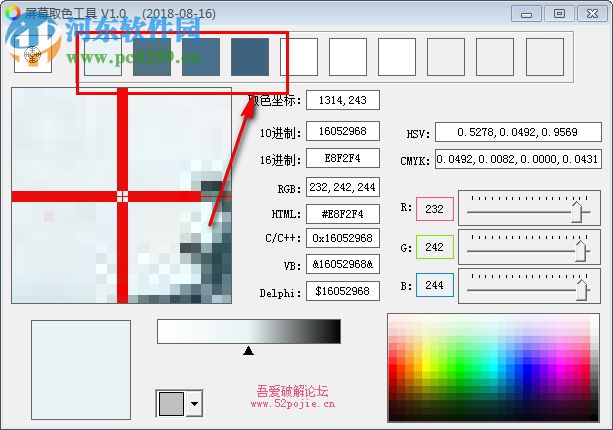This screenshot has height=430, width=613.
Task: Click the R value box 232
Action: coord(435,209)
